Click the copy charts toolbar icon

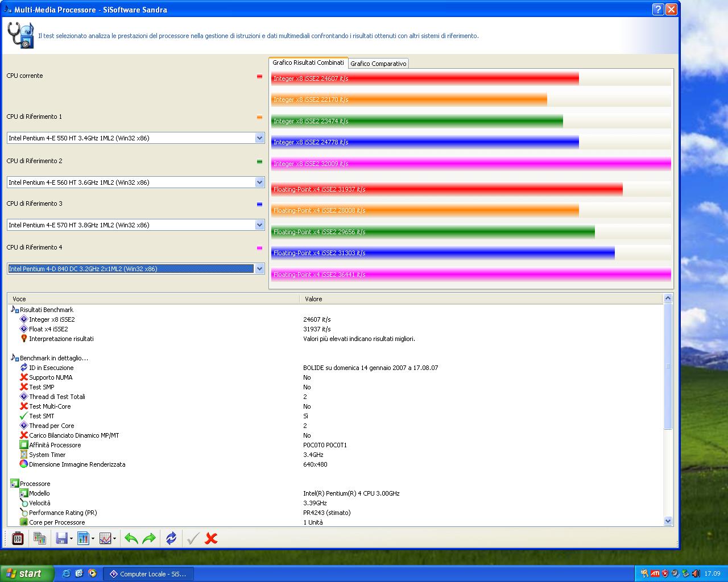(x=39, y=538)
